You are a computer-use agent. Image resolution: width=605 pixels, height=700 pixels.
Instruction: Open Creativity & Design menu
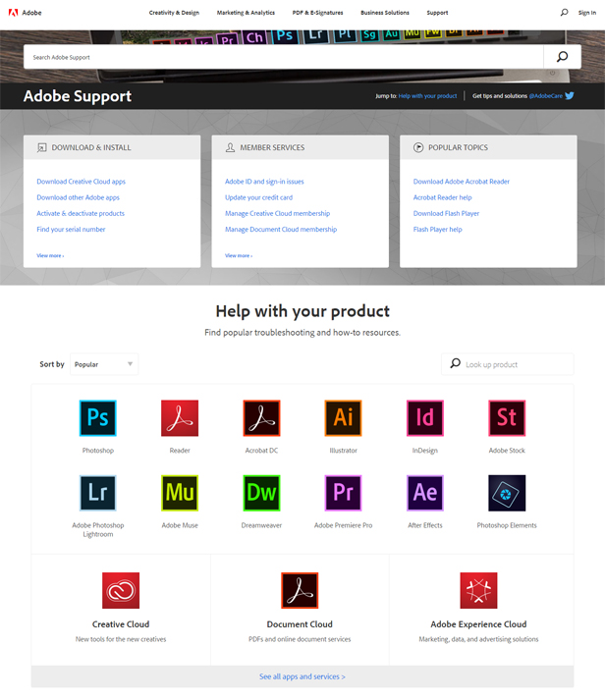(174, 13)
